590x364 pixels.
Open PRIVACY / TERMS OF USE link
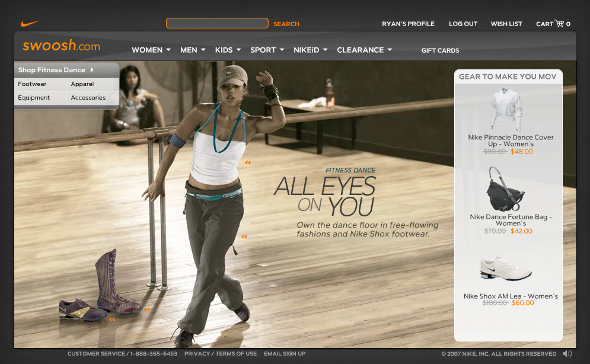pos(221,353)
